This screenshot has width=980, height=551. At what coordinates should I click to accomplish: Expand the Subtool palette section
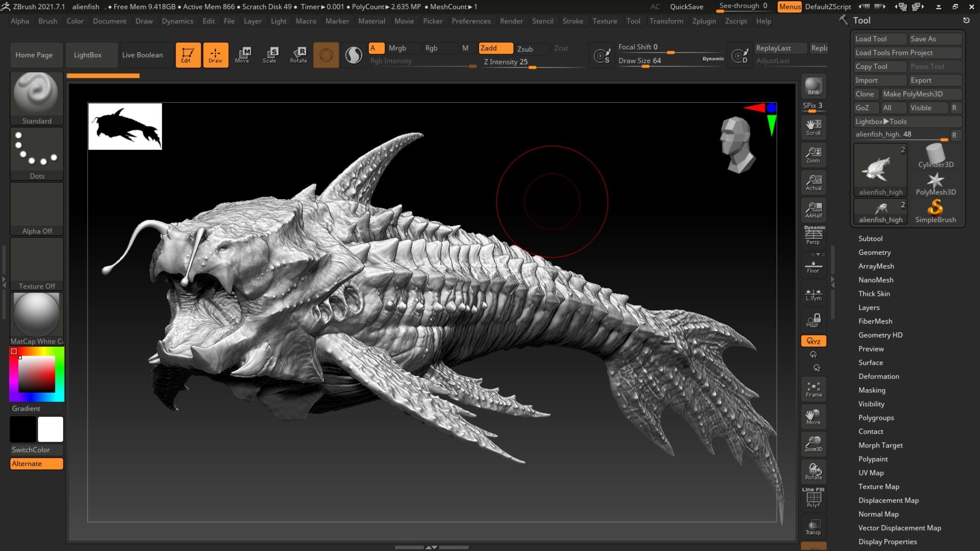click(x=870, y=238)
